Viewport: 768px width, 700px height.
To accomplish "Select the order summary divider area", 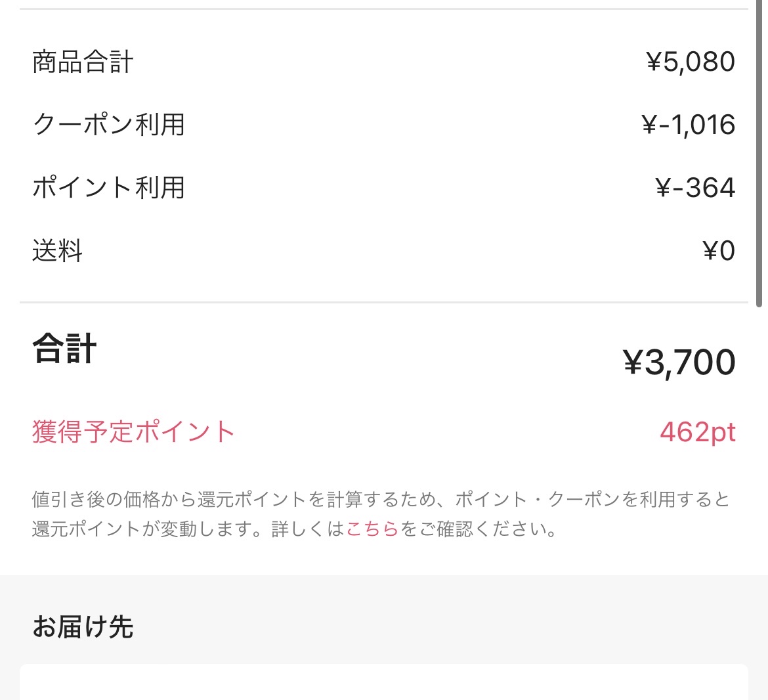I will tap(384, 302).
